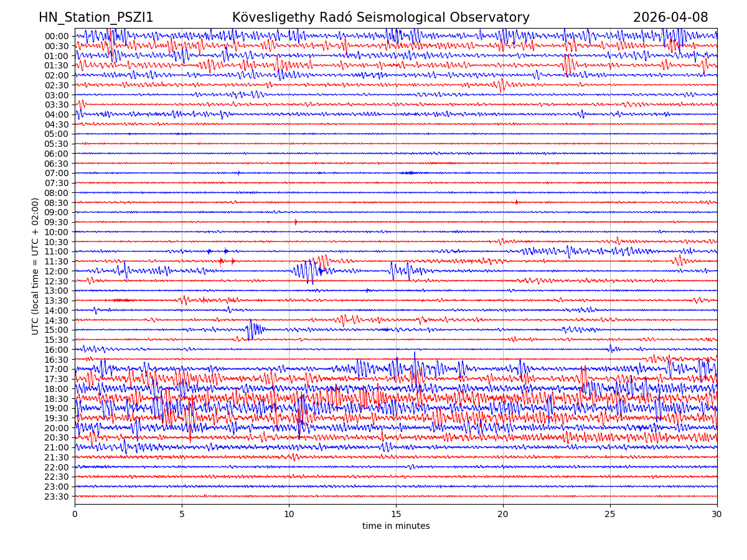Click the vertical UTC local time axis label

(x=35, y=266)
